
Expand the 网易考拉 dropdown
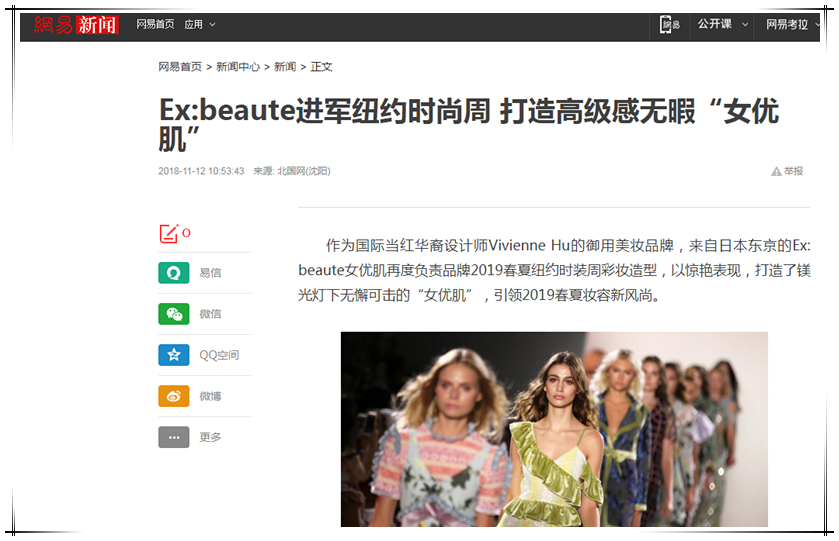(792, 25)
